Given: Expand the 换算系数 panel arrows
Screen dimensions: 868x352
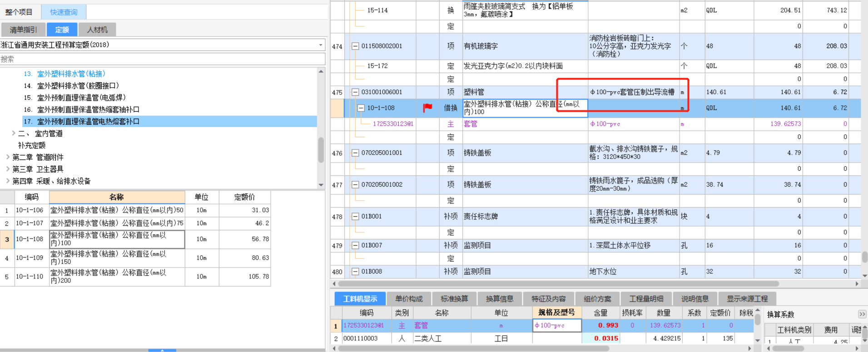Looking at the screenshot, I should pyautogui.click(x=862, y=314).
